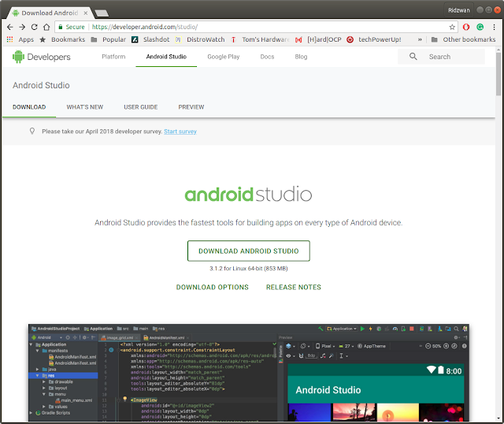The width and height of the screenshot is (504, 424).
Task: Open the Chrome three-dot menu
Action: (494, 27)
